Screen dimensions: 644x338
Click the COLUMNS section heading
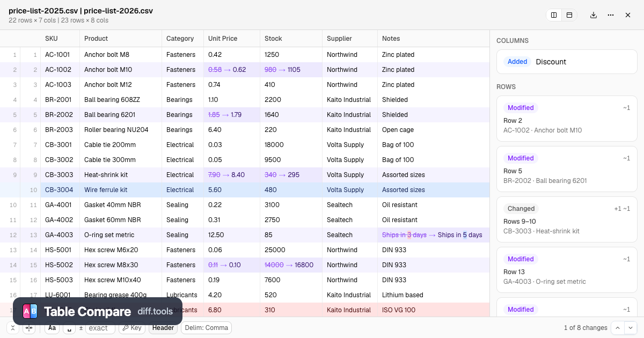[513, 41]
